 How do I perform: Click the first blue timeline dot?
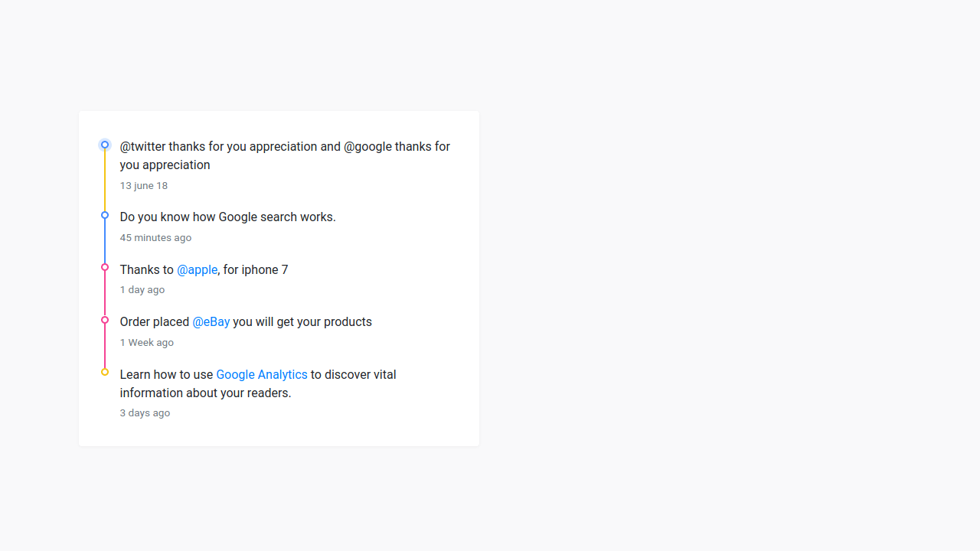(x=105, y=145)
